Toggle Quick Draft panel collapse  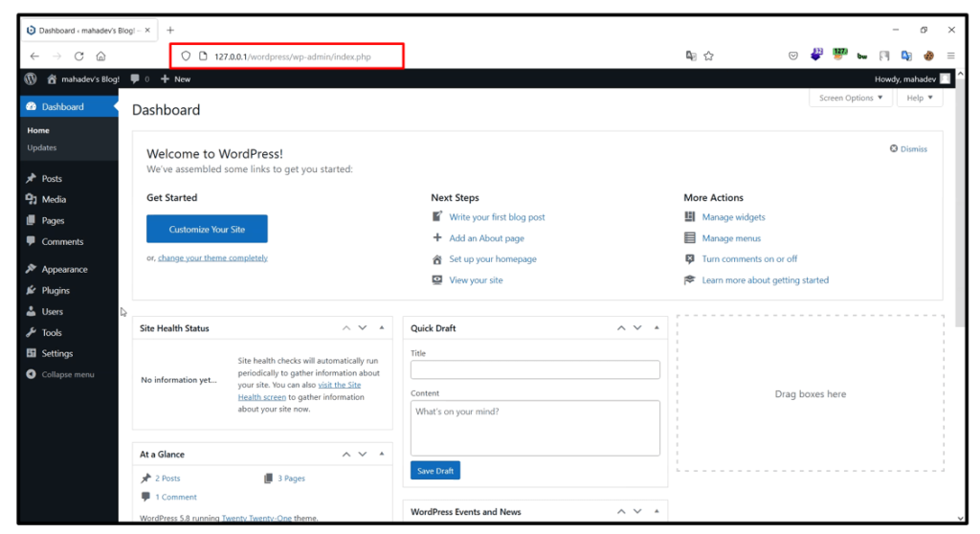657,327
